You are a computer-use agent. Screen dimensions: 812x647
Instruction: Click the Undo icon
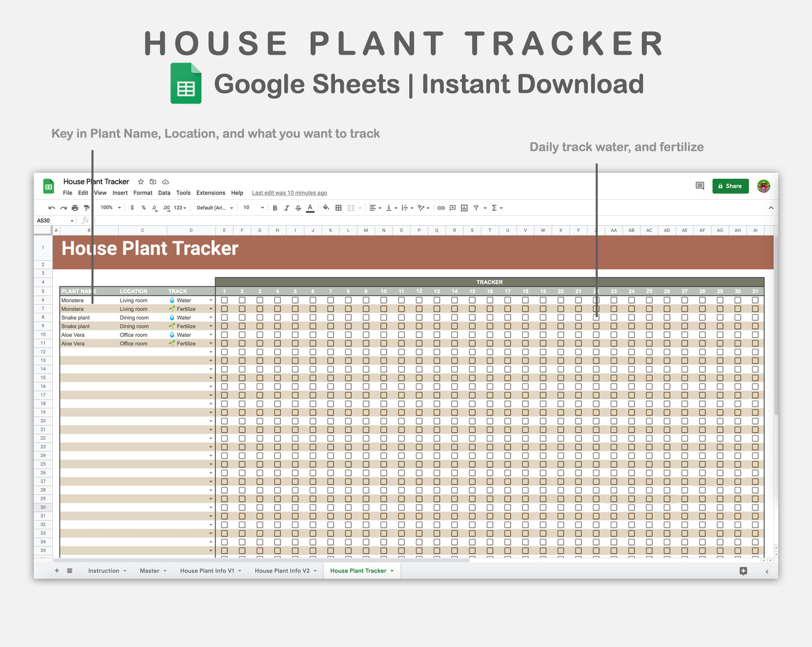(52, 207)
